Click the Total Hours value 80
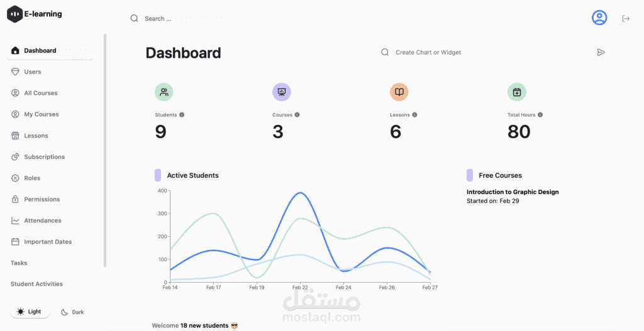The height and width of the screenshot is (331, 644). tap(519, 132)
